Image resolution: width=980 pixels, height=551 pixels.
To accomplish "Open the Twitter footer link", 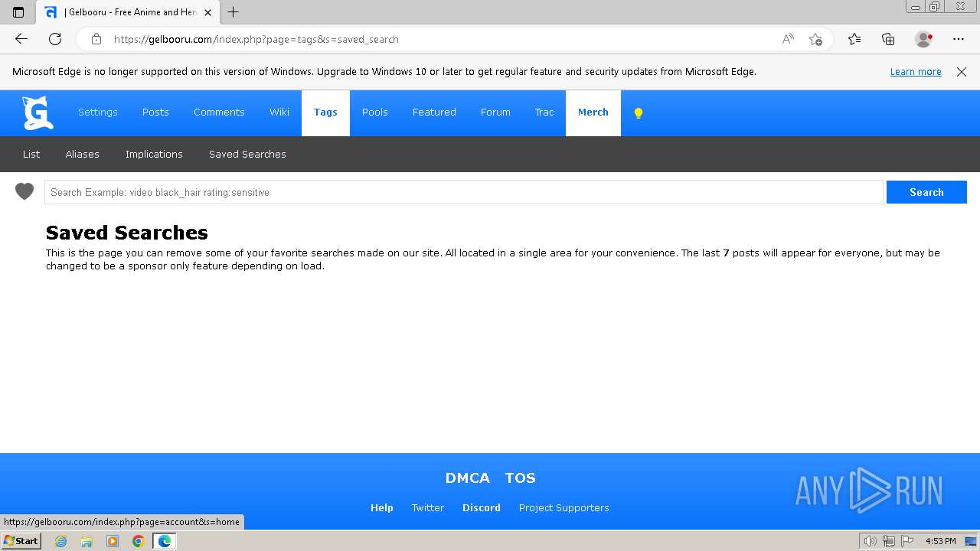I will [x=428, y=508].
